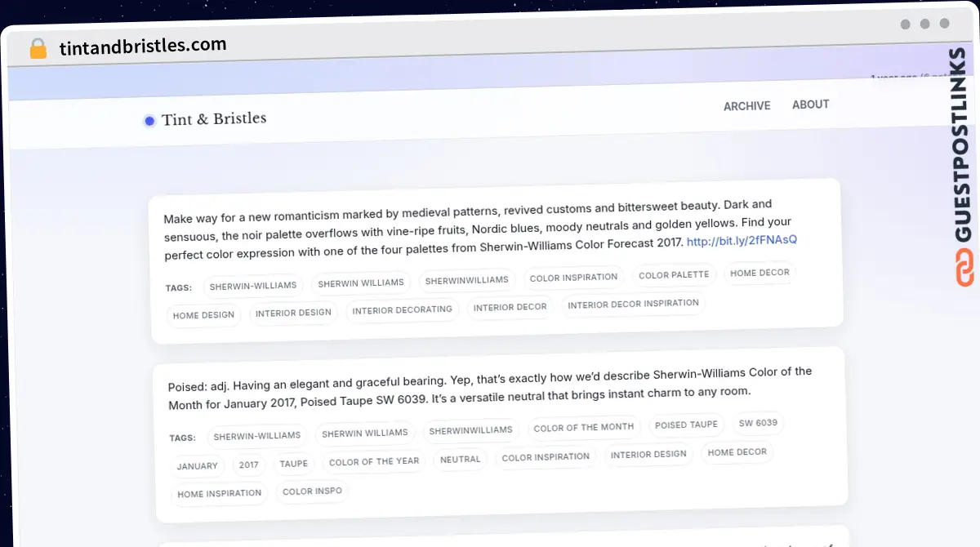
Task: Click the Tint & Bristles site title
Action: (x=214, y=119)
